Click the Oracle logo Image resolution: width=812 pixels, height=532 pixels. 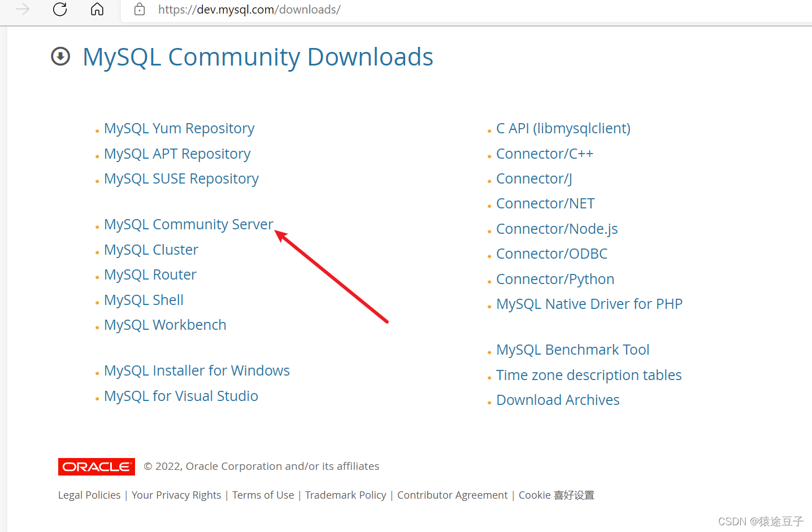tap(97, 466)
